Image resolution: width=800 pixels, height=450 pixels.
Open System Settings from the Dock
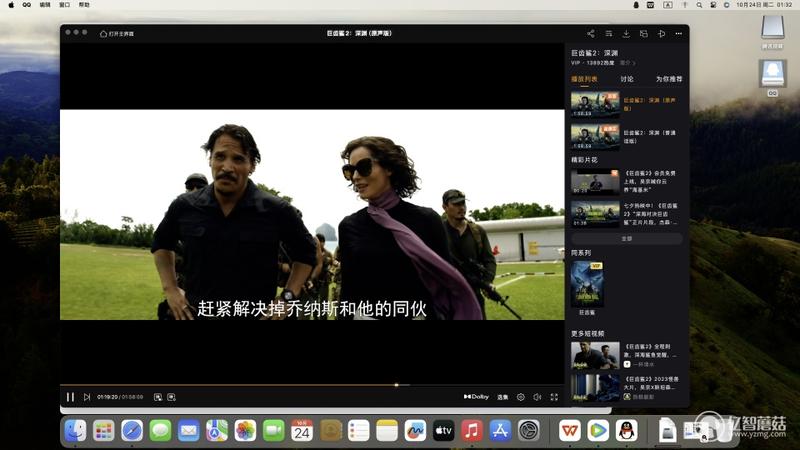pos(529,431)
